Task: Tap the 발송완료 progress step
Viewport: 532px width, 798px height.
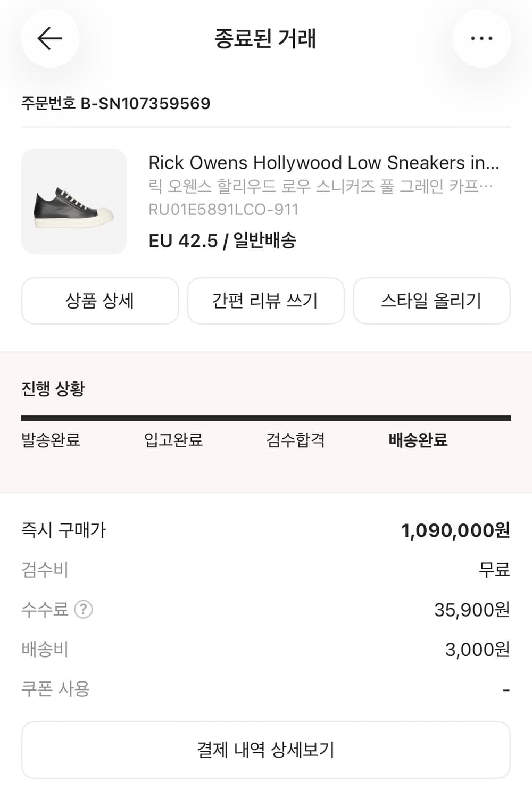Action: click(x=51, y=440)
